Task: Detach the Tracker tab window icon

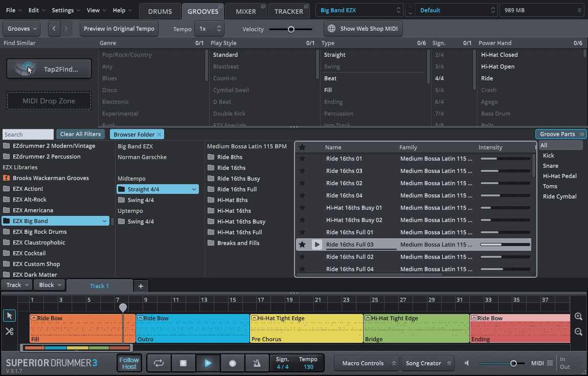Action: point(306,6)
